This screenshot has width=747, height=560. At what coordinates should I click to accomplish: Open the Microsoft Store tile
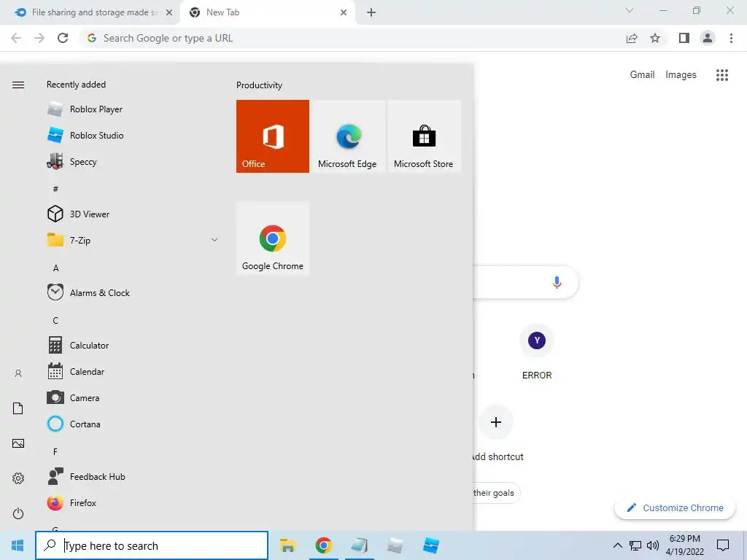pos(424,136)
